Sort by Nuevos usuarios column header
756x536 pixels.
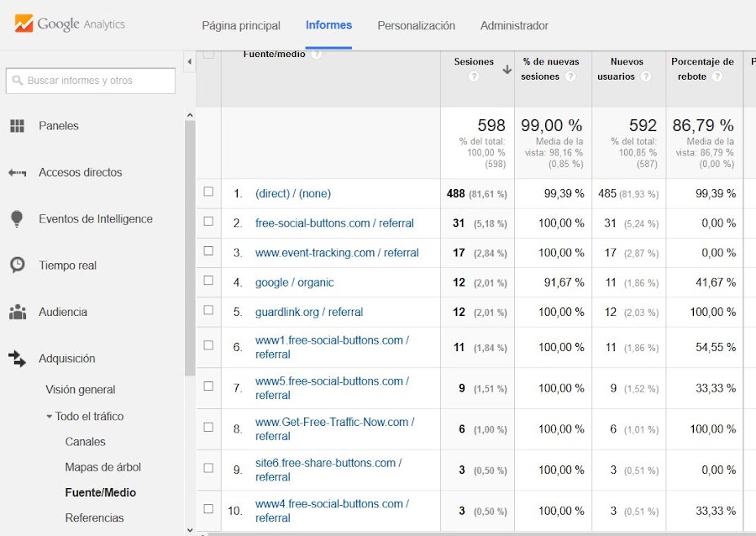coord(627,69)
